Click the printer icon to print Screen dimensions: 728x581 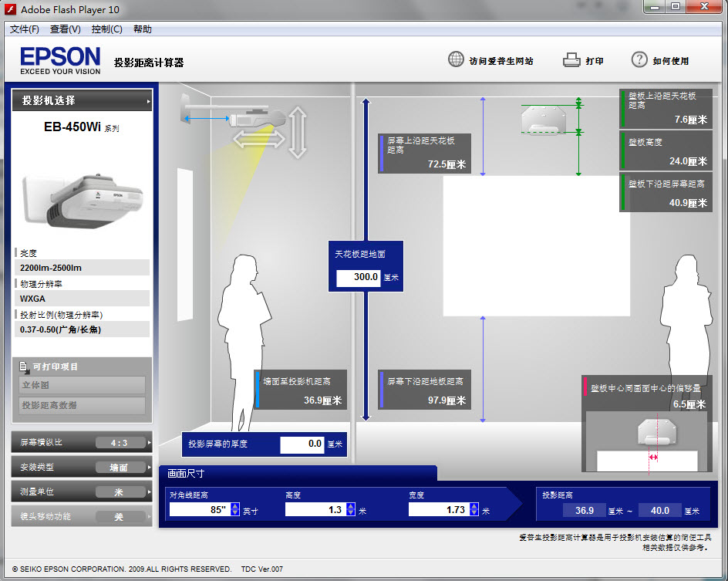pyautogui.click(x=571, y=60)
